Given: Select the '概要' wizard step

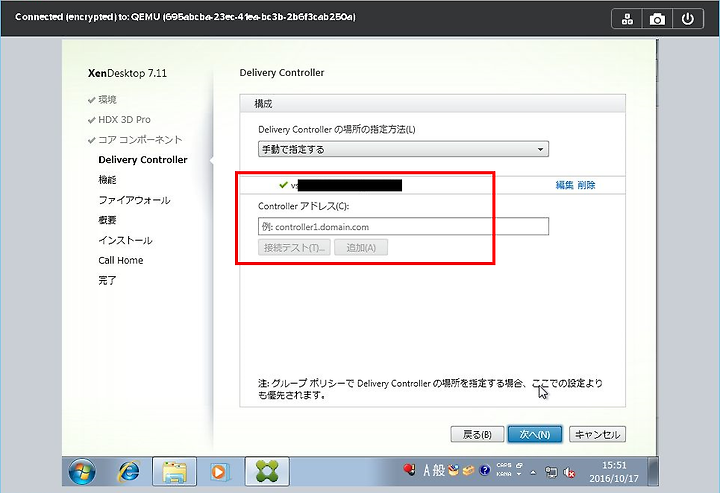Looking at the screenshot, I should (107, 220).
